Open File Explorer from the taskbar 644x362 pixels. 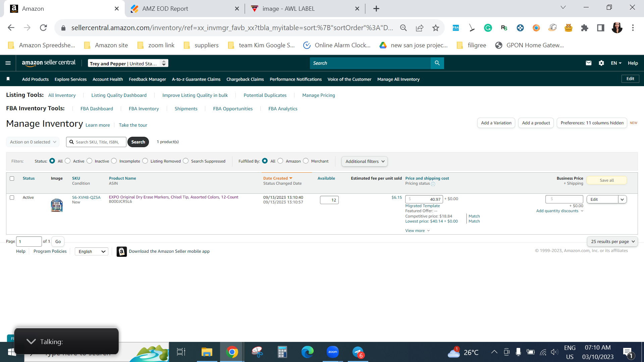207,352
